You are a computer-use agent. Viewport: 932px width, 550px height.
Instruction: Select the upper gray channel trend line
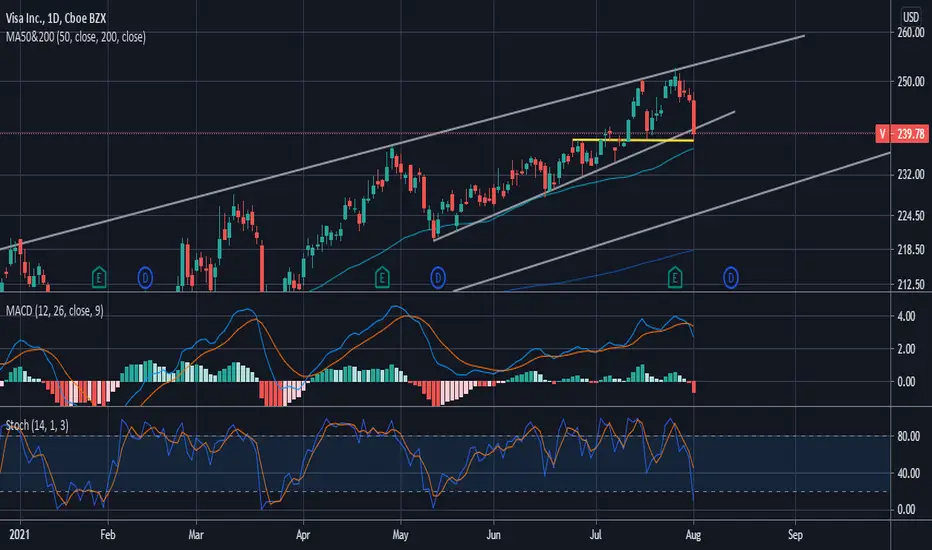coord(402,143)
